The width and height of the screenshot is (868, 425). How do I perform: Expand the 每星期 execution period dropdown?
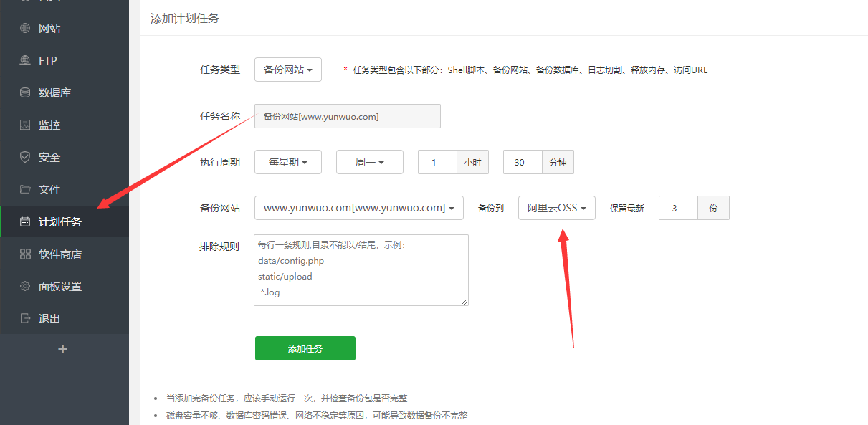[287, 162]
